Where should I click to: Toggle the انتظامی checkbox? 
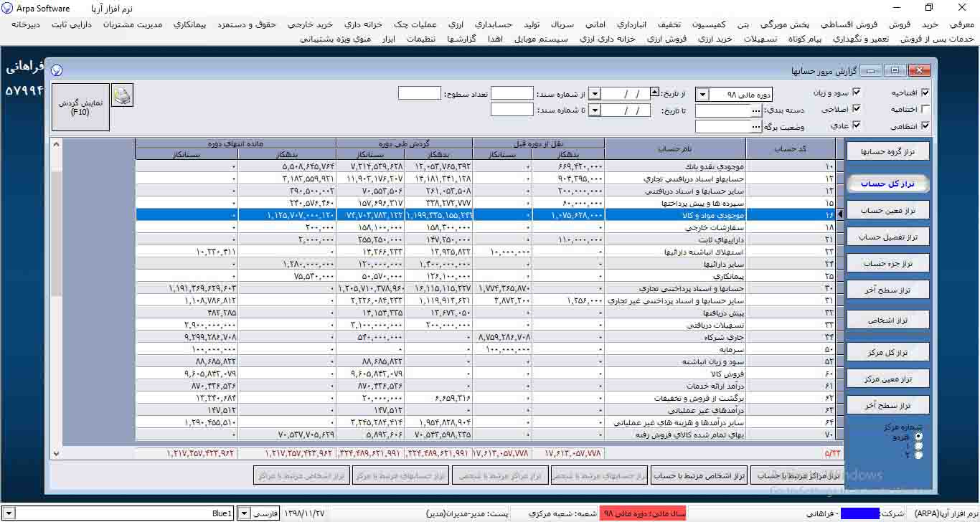[925, 125]
